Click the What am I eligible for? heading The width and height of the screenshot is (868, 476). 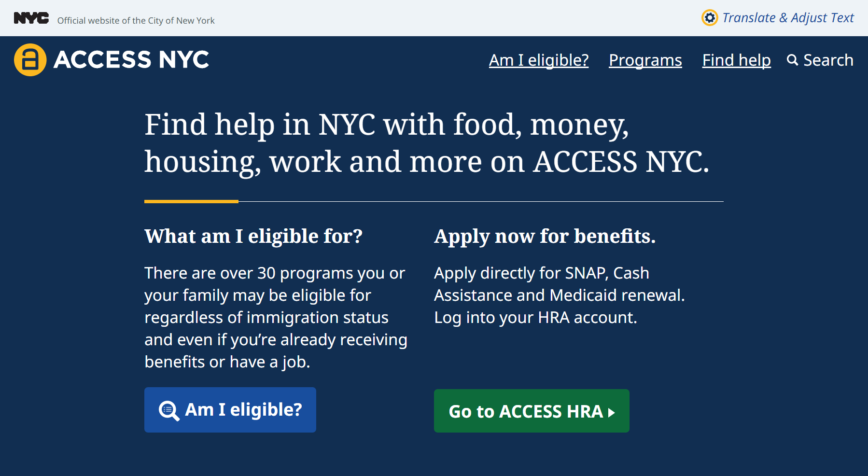coord(253,237)
